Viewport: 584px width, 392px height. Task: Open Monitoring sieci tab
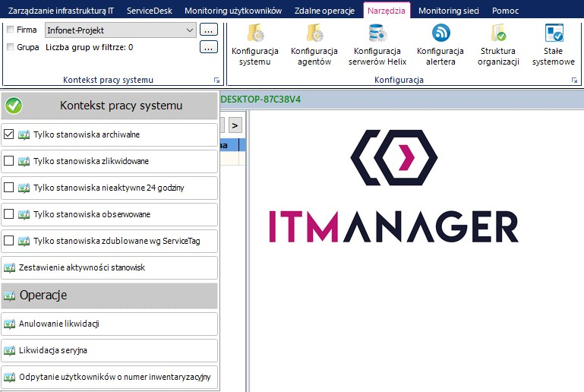coord(448,11)
